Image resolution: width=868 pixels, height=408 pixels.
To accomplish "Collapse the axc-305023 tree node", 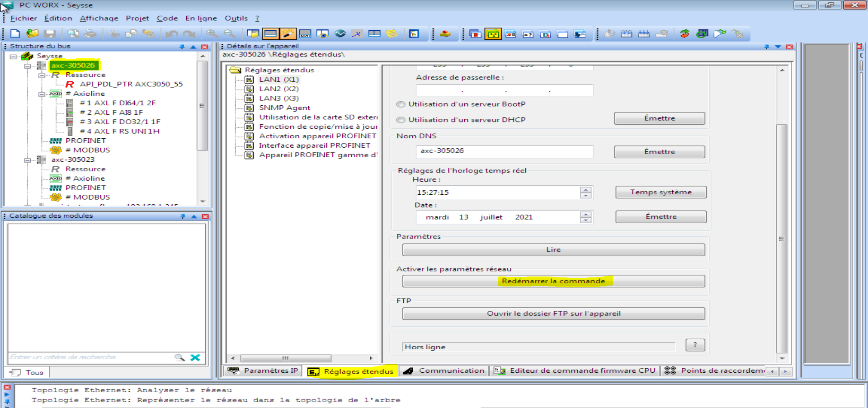I will click(28, 160).
